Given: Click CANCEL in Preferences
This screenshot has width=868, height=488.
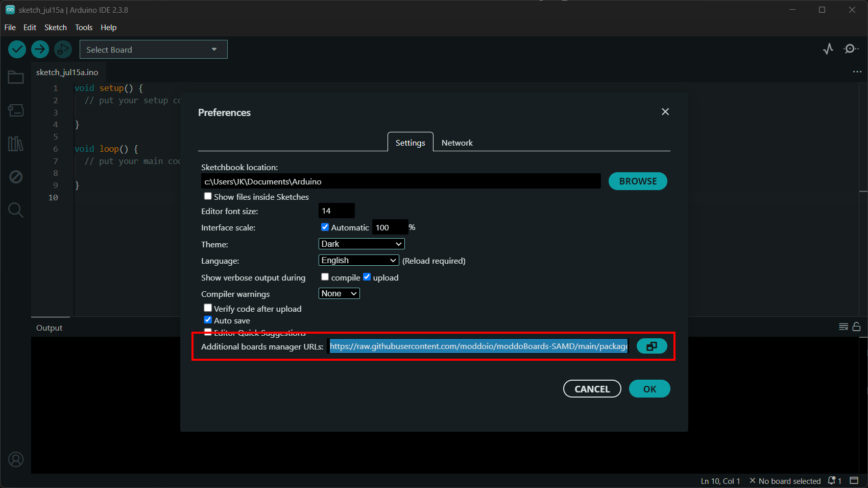Looking at the screenshot, I should [592, 389].
